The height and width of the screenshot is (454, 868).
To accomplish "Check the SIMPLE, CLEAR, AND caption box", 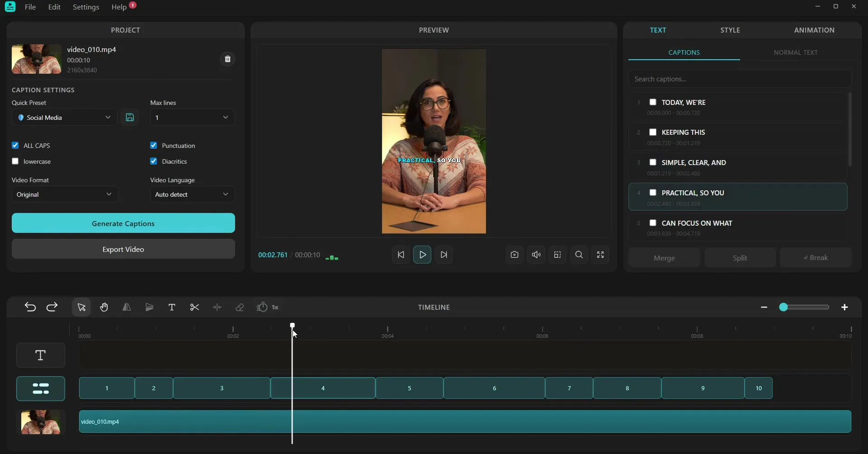I will coord(653,162).
